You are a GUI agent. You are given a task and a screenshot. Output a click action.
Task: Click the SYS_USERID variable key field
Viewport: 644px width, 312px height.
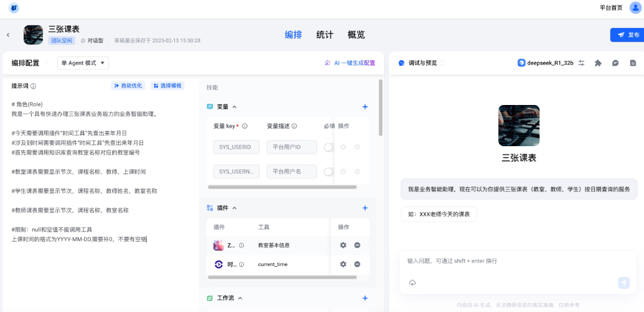(x=237, y=147)
